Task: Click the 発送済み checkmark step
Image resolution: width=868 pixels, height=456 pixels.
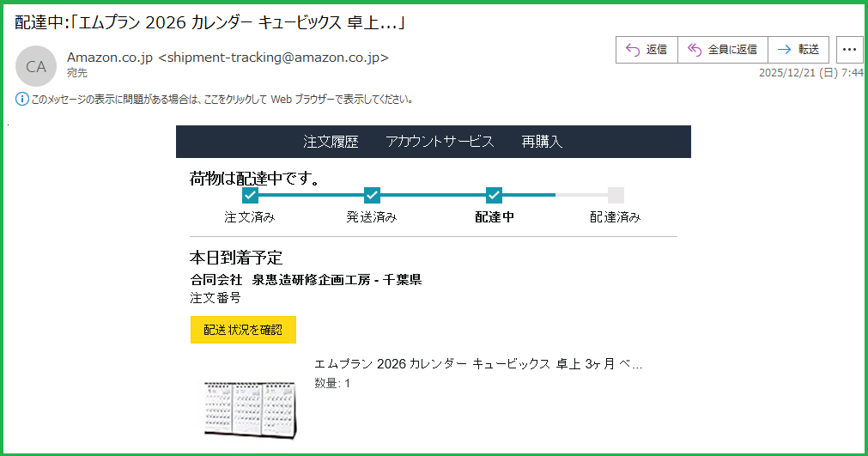Action: [x=372, y=195]
